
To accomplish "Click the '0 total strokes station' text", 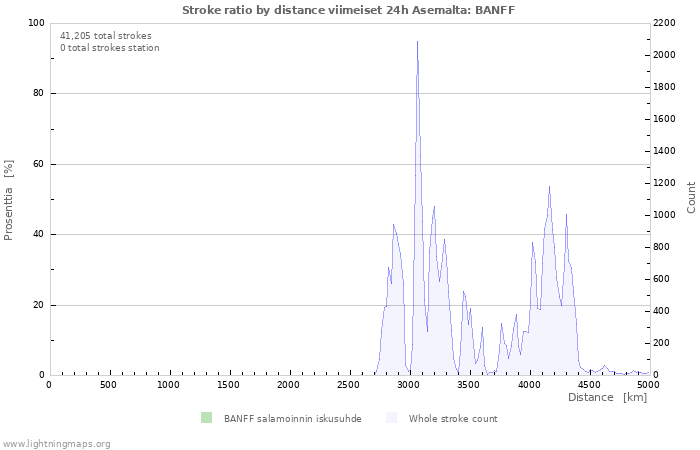I will (110, 48).
